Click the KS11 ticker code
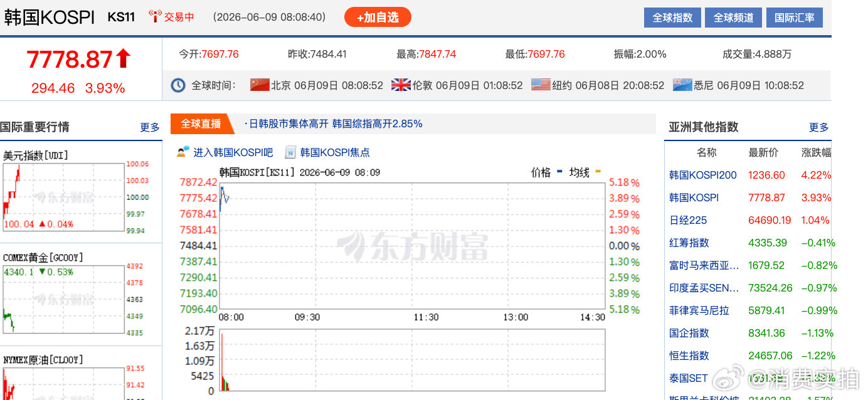Image resolution: width=868 pixels, height=400 pixels. tap(121, 17)
